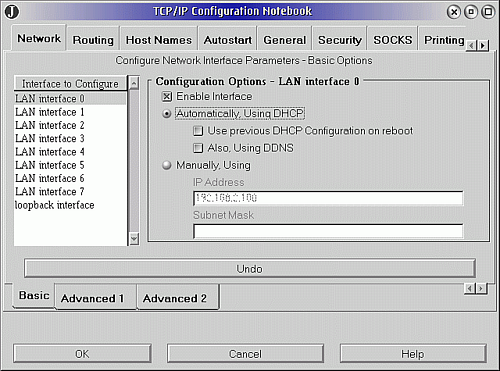The width and height of the screenshot is (500, 371).
Task: Enable Also, Using DDNS checkbox
Action: (198, 148)
